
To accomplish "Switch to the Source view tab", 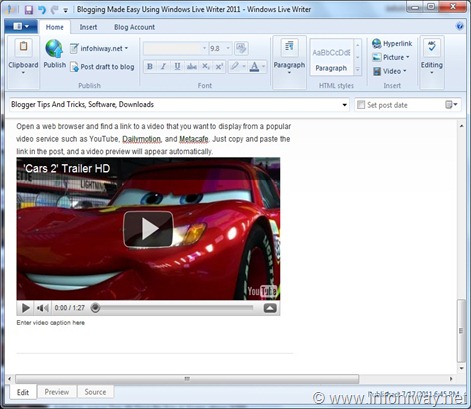I will coord(95,392).
